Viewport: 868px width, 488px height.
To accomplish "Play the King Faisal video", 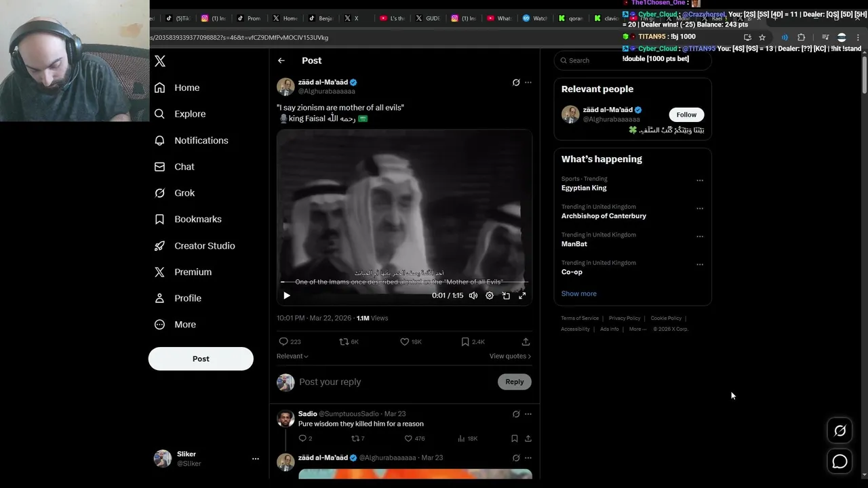I will [x=287, y=296].
